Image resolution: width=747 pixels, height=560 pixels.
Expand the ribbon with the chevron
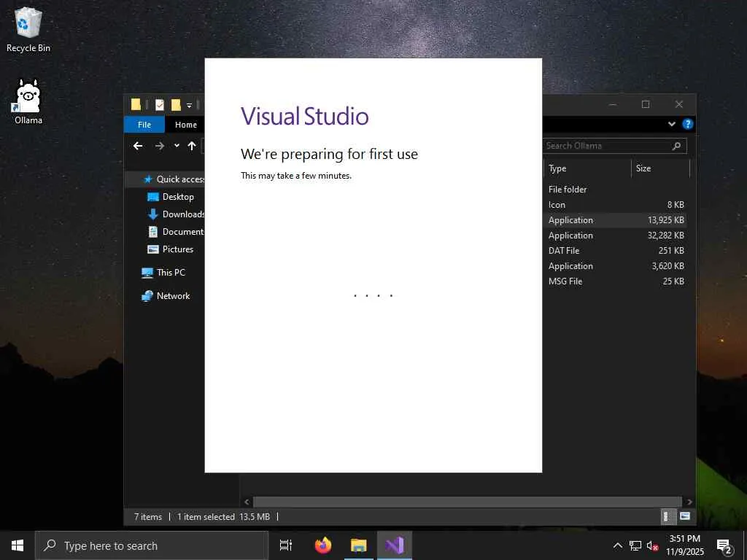pyautogui.click(x=672, y=124)
